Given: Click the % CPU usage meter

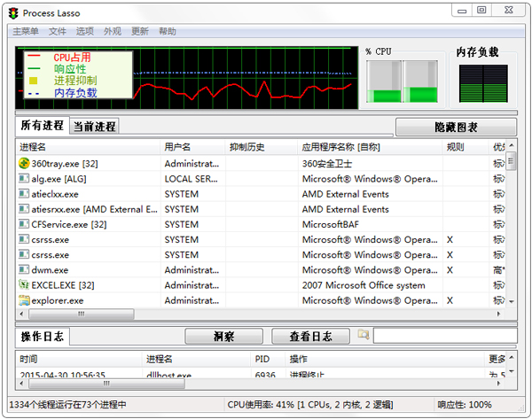Looking at the screenshot, I should (402, 81).
